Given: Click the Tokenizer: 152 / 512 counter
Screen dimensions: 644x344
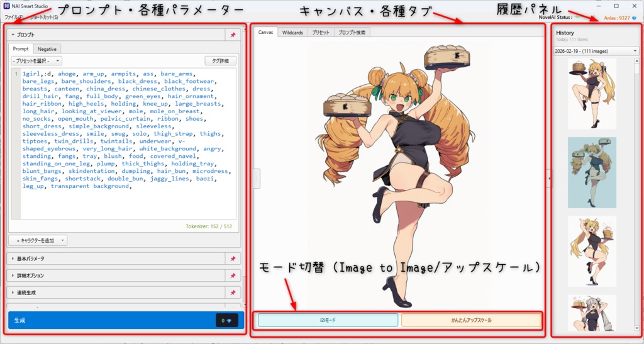Looking at the screenshot, I should (209, 226).
